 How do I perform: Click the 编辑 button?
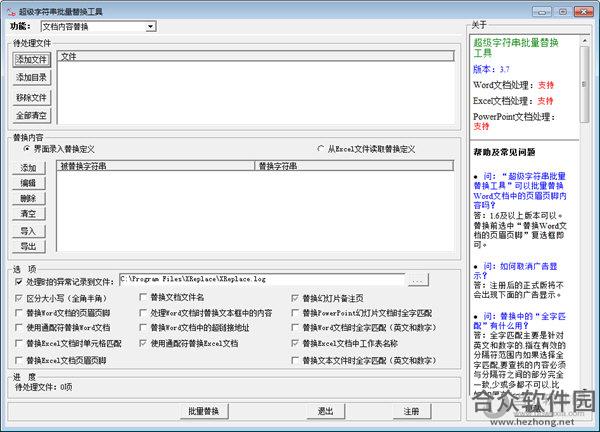29,183
